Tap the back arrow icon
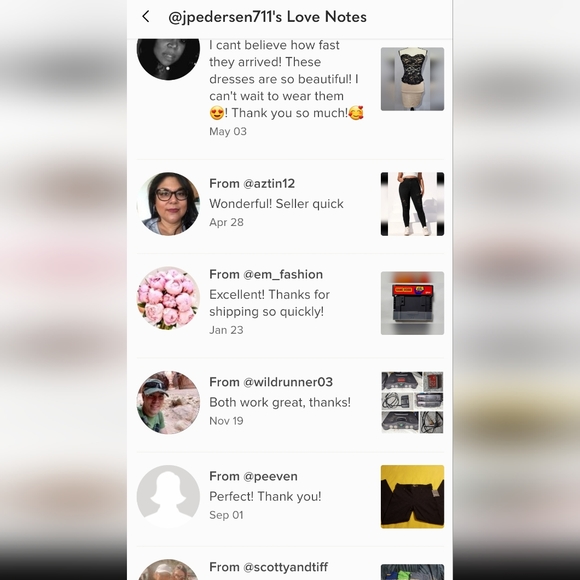 [x=146, y=17]
